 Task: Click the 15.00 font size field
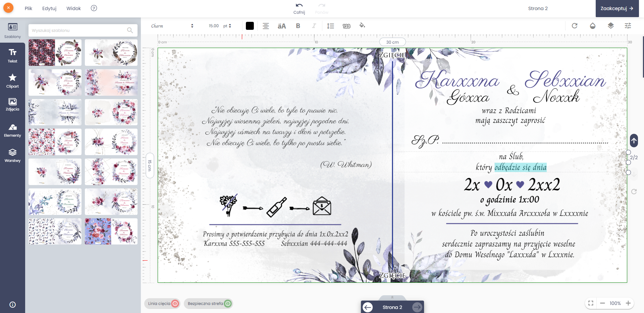tap(213, 26)
